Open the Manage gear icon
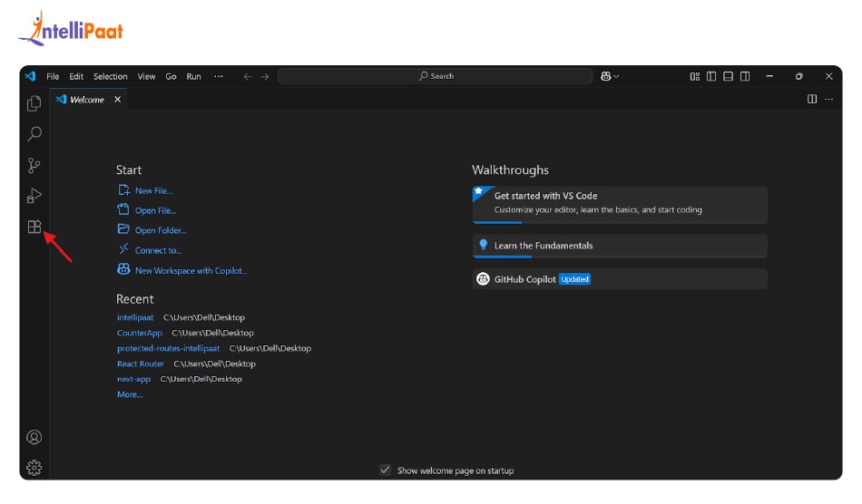The width and height of the screenshot is (862, 504). (34, 468)
